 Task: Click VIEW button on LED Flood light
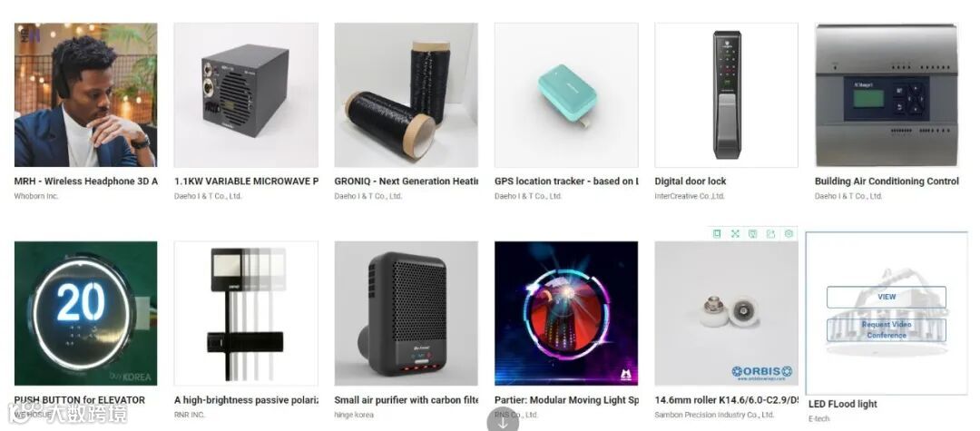[x=887, y=298]
